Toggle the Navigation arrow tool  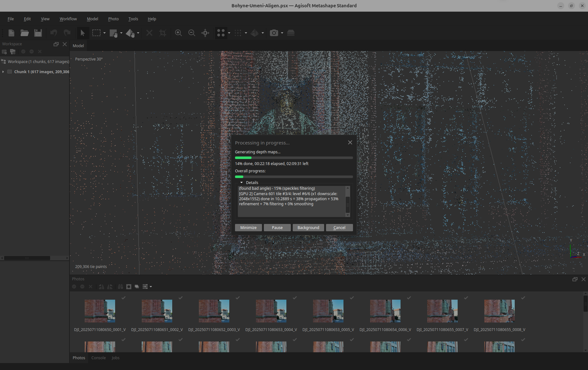click(82, 33)
